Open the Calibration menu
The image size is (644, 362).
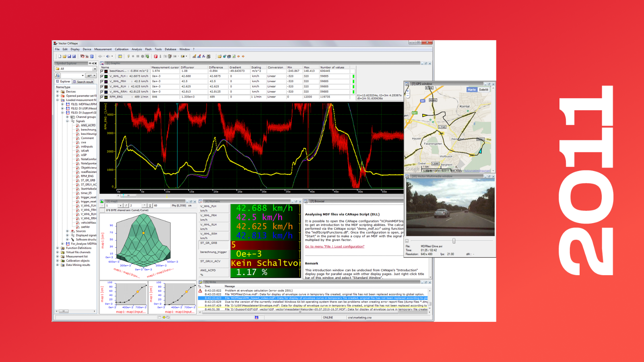122,49
